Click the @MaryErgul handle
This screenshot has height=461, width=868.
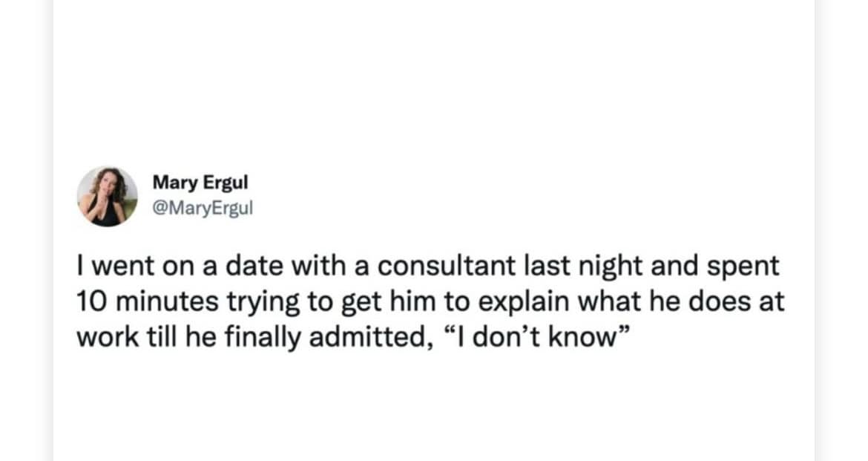click(x=203, y=207)
